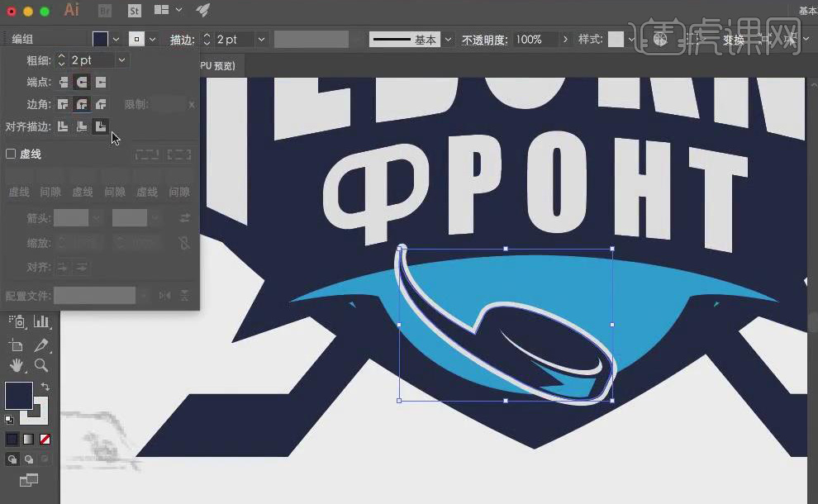The width and height of the screenshot is (818, 504).
Task: Select the butt cap endpoint option
Action: pos(63,82)
